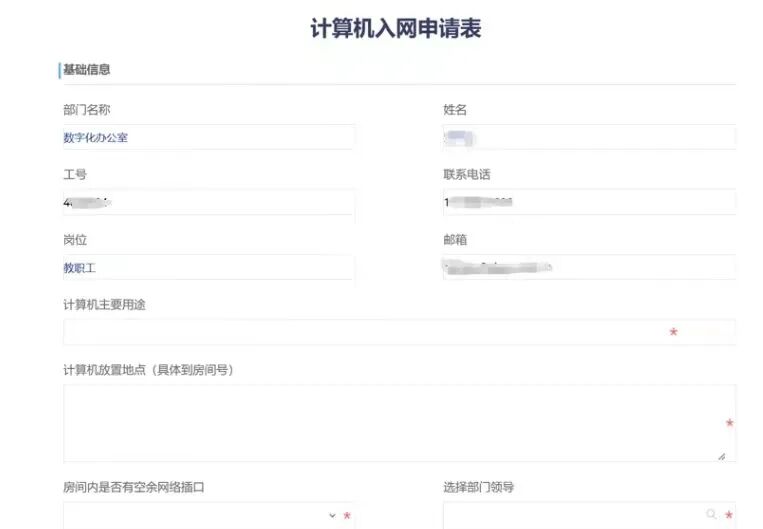Open the 房间内是否有空余网络插口 dropdown
The height and width of the screenshot is (529, 763).
(209, 515)
